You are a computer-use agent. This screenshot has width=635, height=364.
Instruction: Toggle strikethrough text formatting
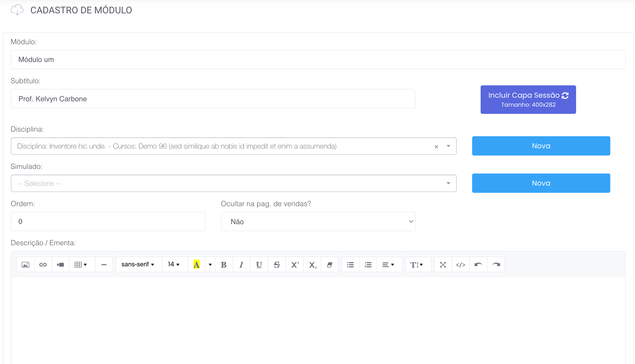pyautogui.click(x=277, y=265)
